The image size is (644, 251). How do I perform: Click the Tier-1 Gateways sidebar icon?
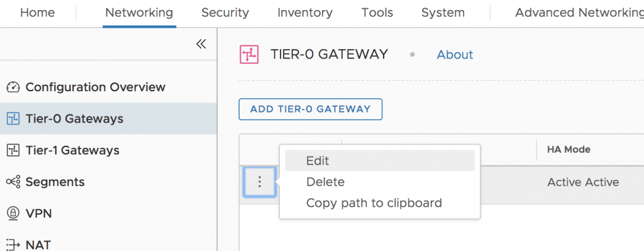[14, 151]
